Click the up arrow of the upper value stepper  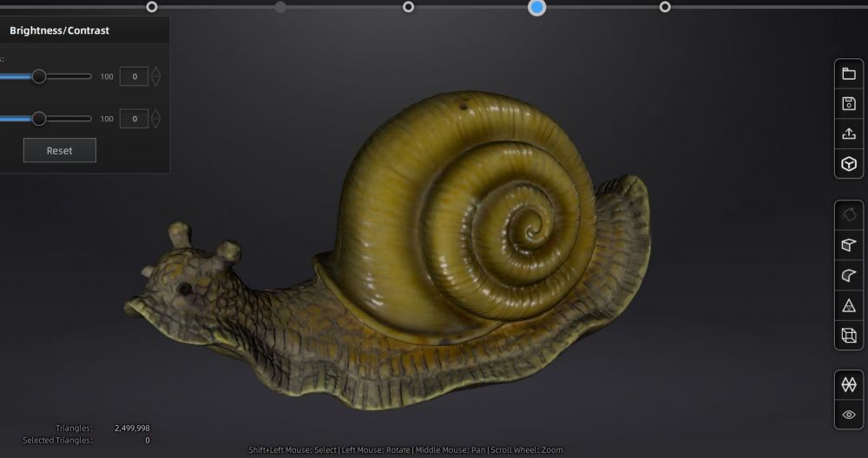pyautogui.click(x=156, y=71)
